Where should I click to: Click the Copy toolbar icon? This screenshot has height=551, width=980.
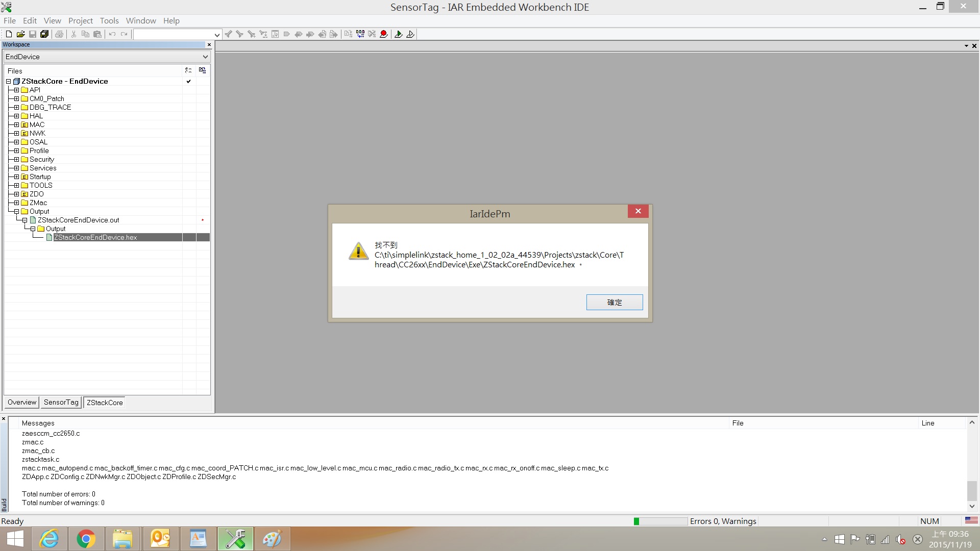(x=85, y=34)
